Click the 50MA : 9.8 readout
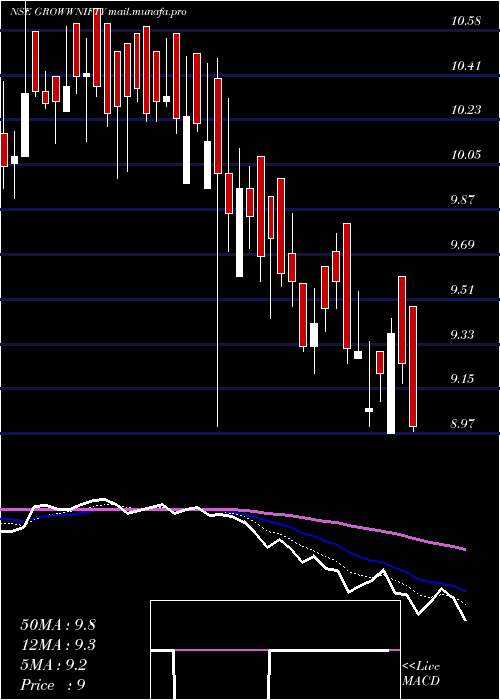This screenshot has width=500, height=700. [58, 625]
